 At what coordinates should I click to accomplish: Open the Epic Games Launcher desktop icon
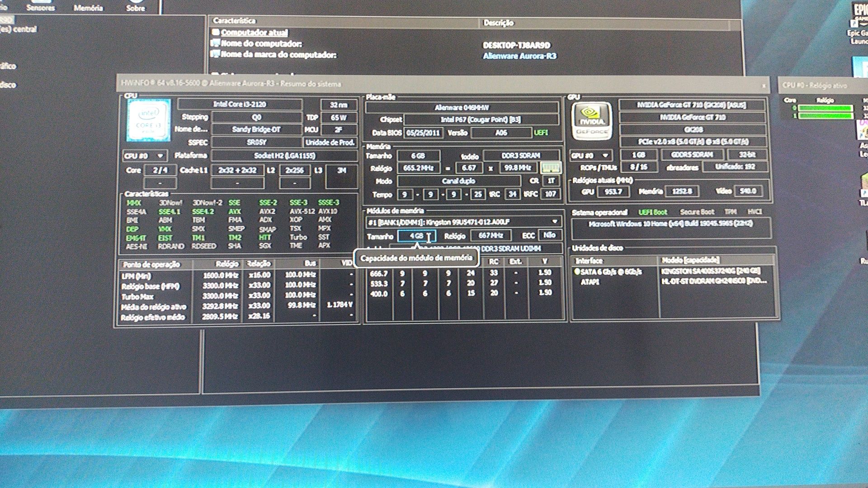[x=859, y=23]
